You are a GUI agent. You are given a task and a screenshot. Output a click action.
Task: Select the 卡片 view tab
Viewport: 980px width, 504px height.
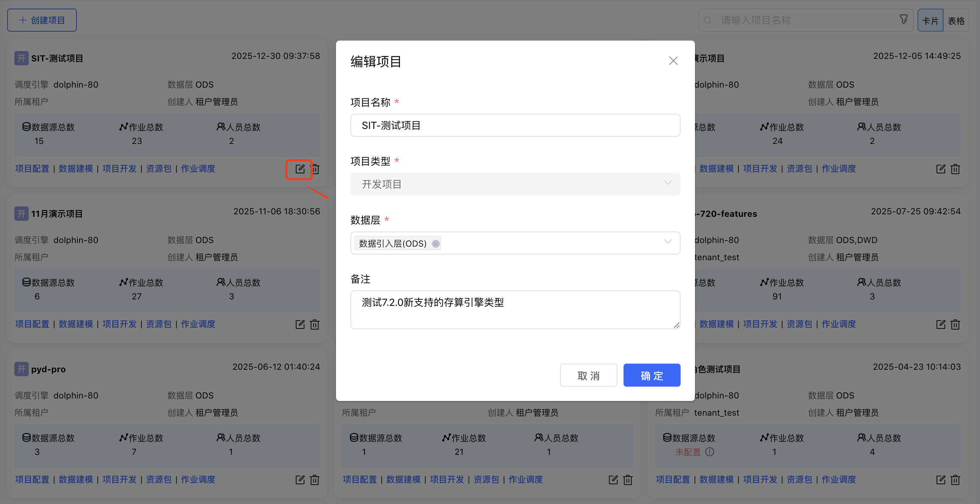[930, 20]
